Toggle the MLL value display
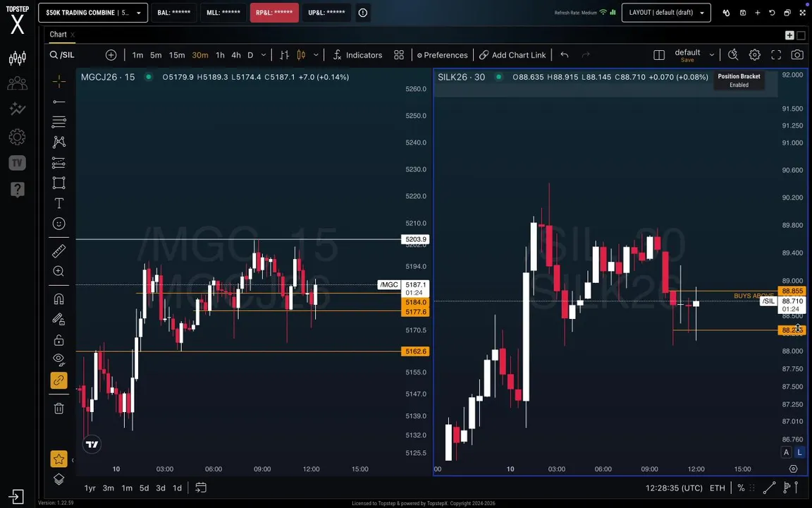812x508 pixels. (223, 13)
